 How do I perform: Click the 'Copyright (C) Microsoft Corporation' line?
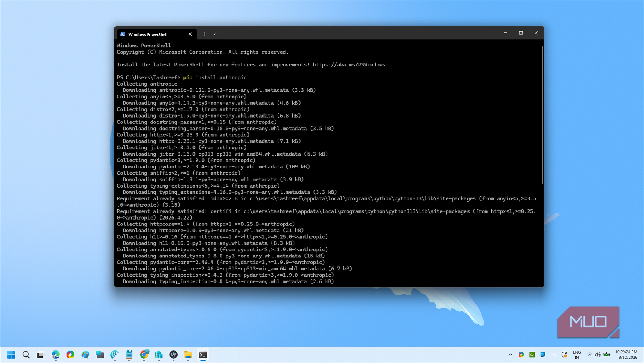pos(203,52)
